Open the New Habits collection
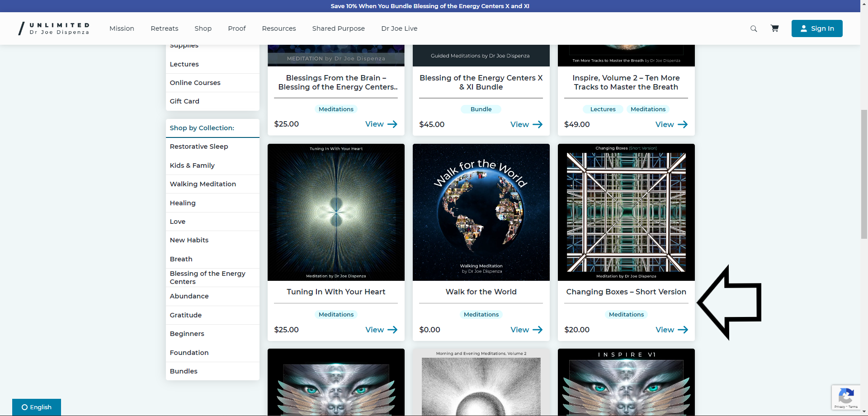The height and width of the screenshot is (416, 868). pos(212,240)
